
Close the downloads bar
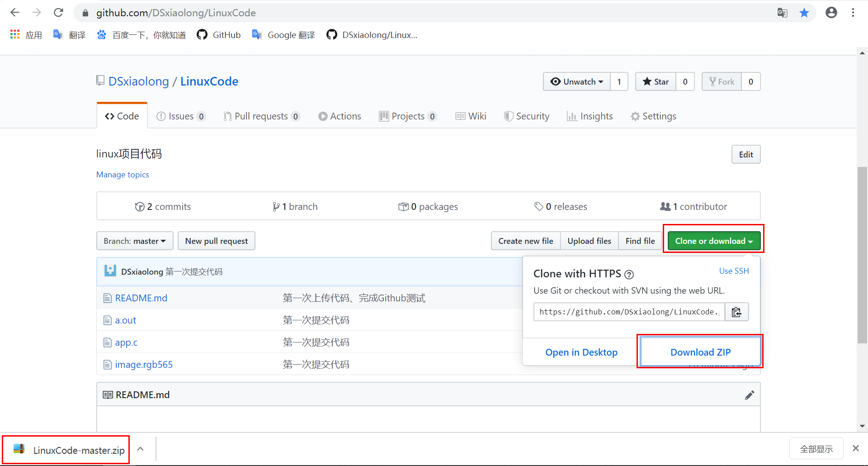[x=856, y=448]
